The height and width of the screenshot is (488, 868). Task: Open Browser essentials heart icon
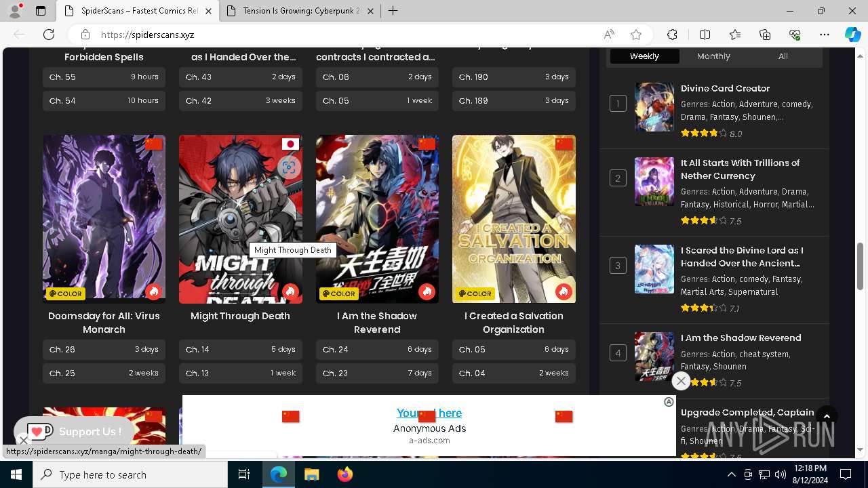[795, 35]
